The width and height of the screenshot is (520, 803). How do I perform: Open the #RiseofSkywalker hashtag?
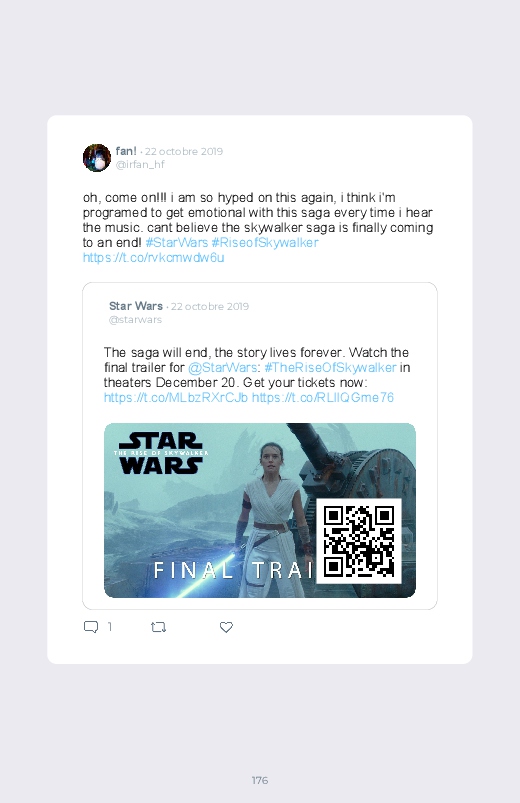[265, 242]
